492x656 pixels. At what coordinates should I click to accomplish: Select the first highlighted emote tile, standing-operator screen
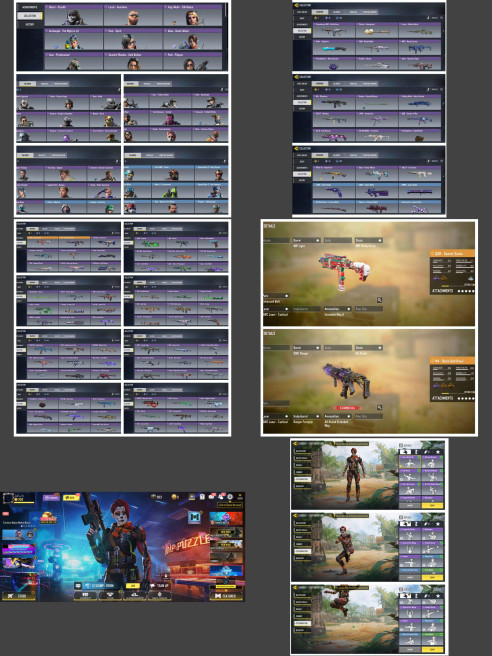click(410, 461)
